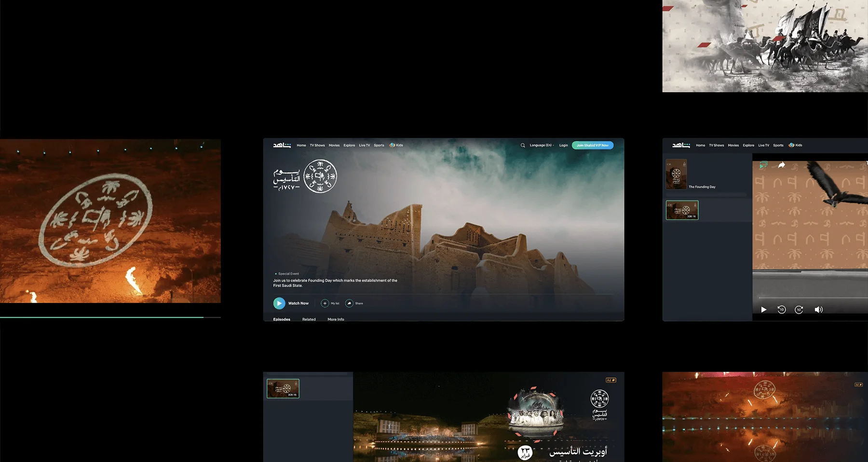Open Live TV in center navbar
Image resolution: width=868 pixels, height=462 pixels.
[364, 145]
